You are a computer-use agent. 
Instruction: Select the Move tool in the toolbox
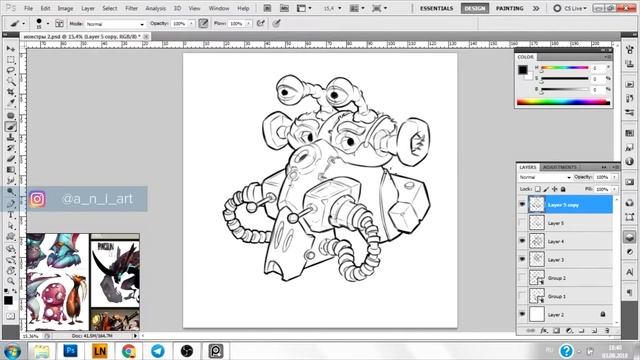(11, 49)
